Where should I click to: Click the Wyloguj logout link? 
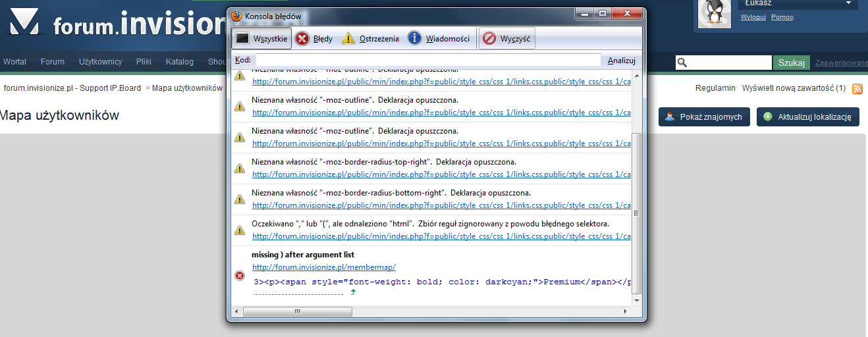pos(753,17)
